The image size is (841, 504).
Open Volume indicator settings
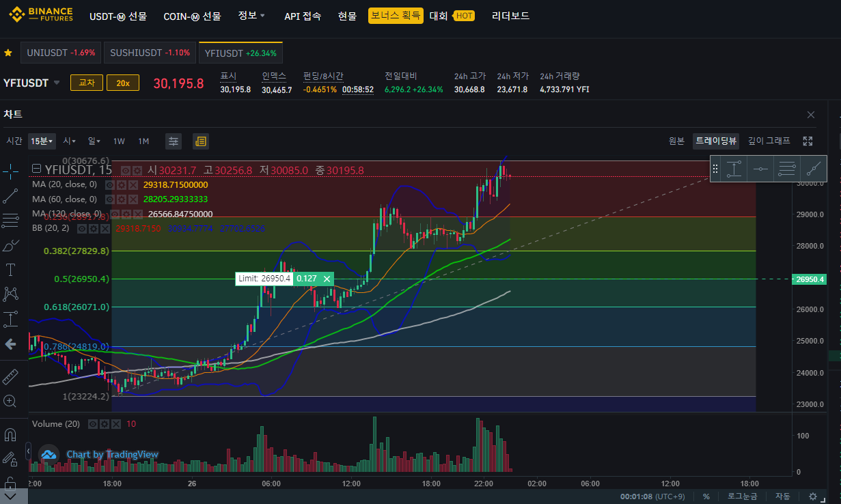tap(105, 424)
